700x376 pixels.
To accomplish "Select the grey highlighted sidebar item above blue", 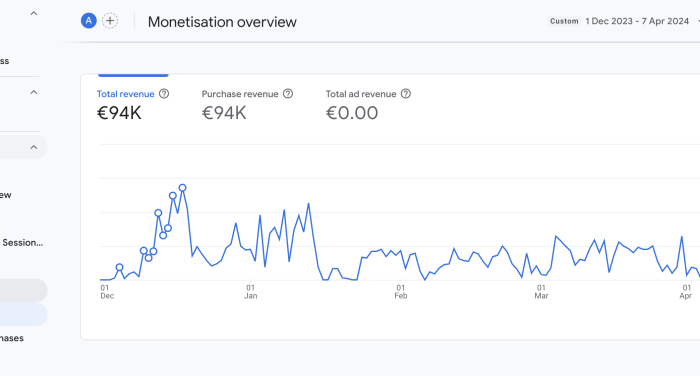I will pos(23,290).
